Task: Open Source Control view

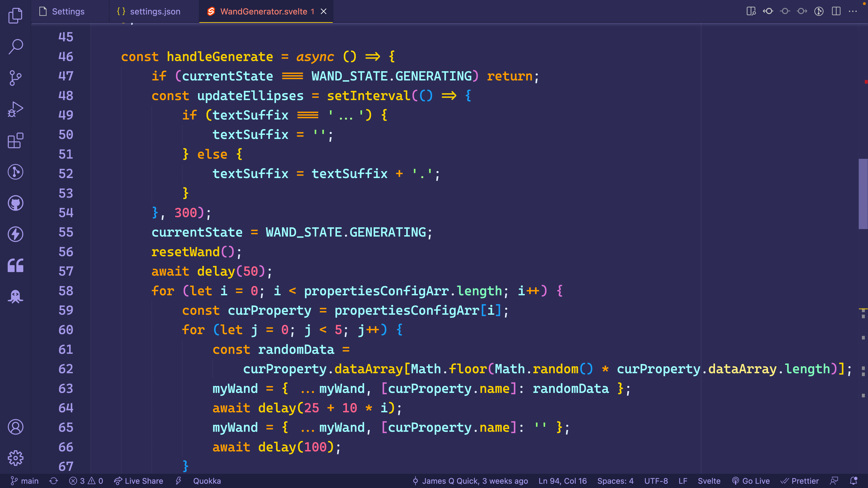Action: (16, 78)
